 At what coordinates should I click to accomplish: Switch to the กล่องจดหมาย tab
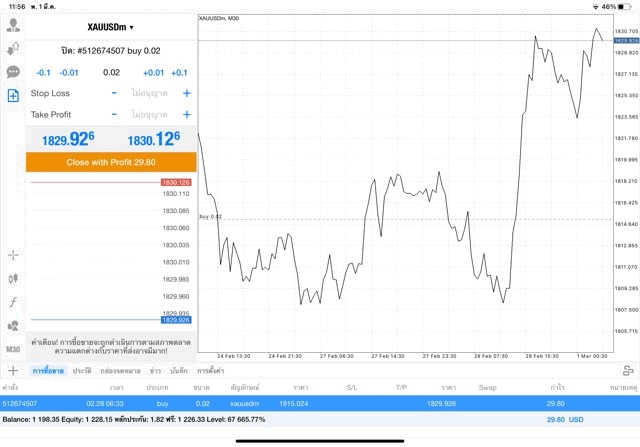(x=120, y=371)
